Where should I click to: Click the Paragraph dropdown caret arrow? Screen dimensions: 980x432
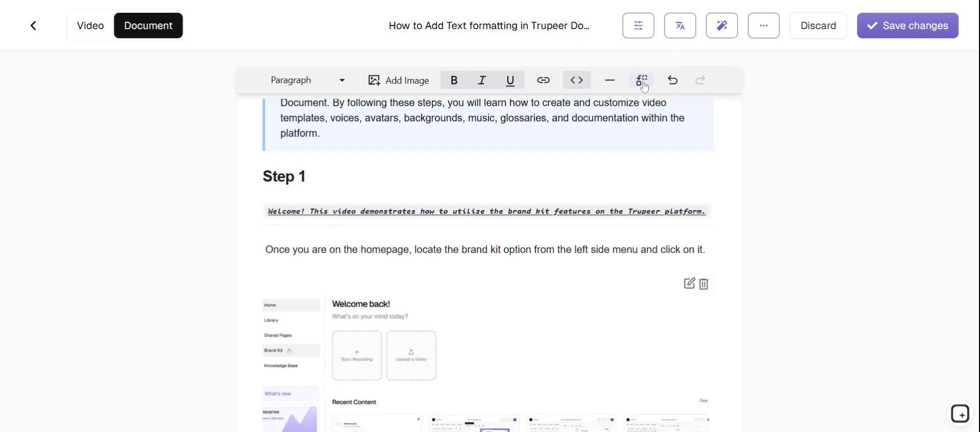pos(342,80)
